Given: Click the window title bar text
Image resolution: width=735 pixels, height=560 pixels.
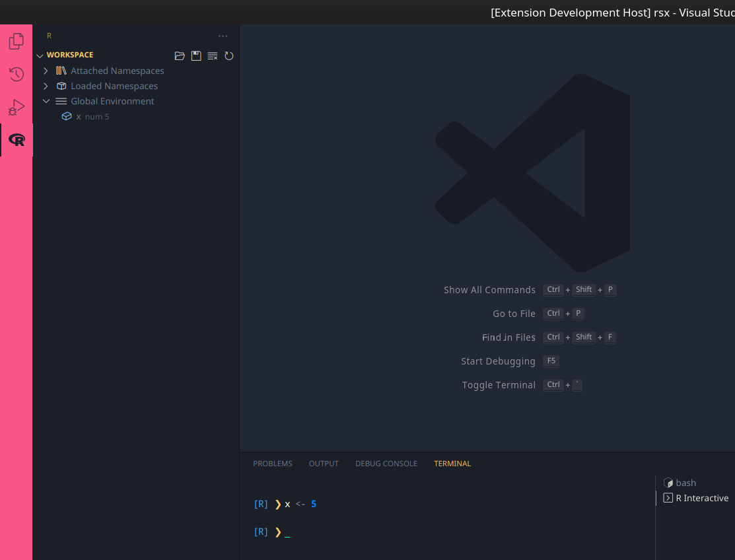Looking at the screenshot, I should pos(613,13).
